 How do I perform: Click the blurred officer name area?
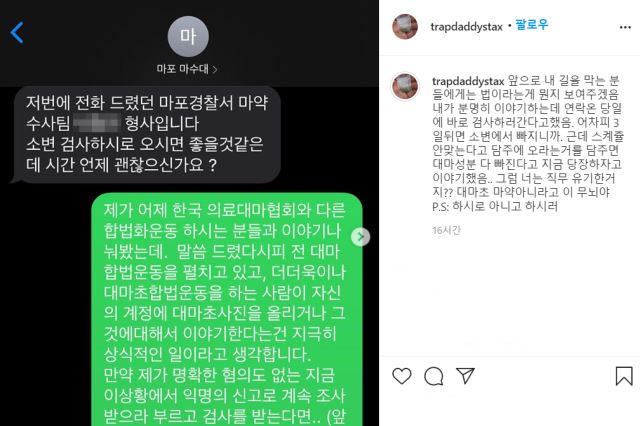pyautogui.click(x=97, y=123)
